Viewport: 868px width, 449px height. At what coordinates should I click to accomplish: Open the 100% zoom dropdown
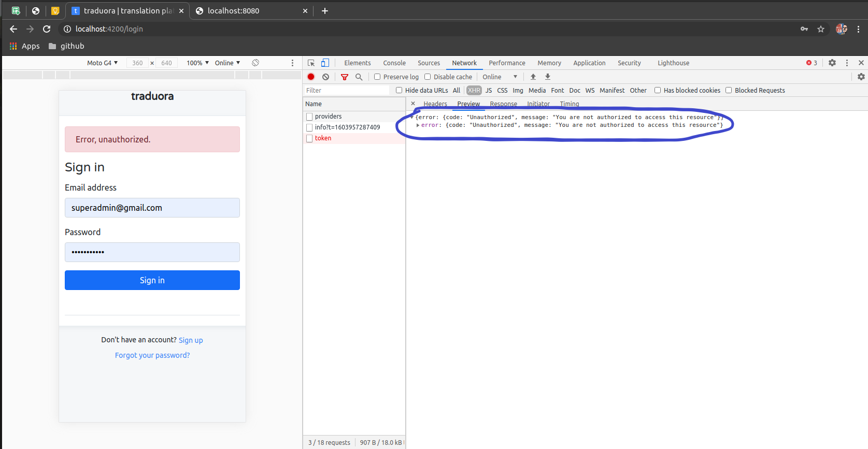click(198, 63)
